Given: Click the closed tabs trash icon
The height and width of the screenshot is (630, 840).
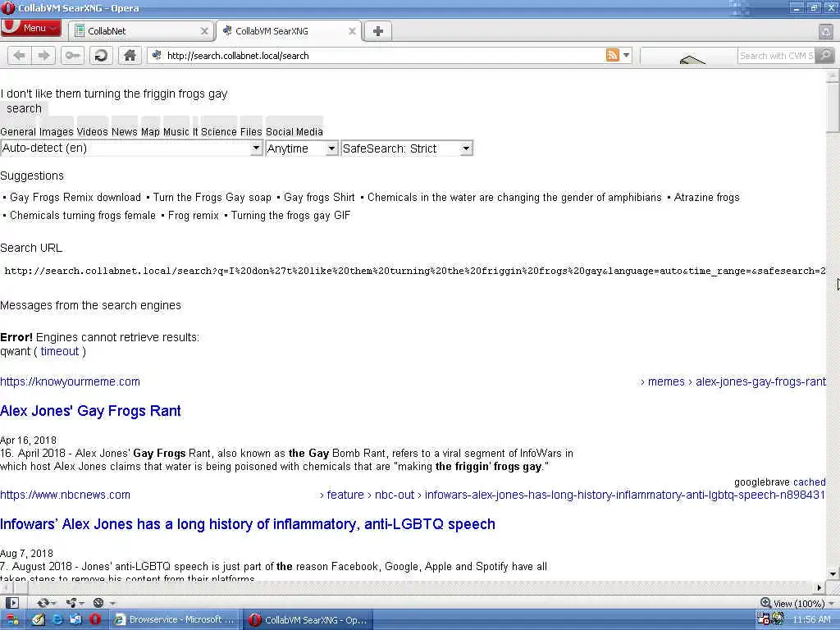Looking at the screenshot, I should click(x=825, y=31).
